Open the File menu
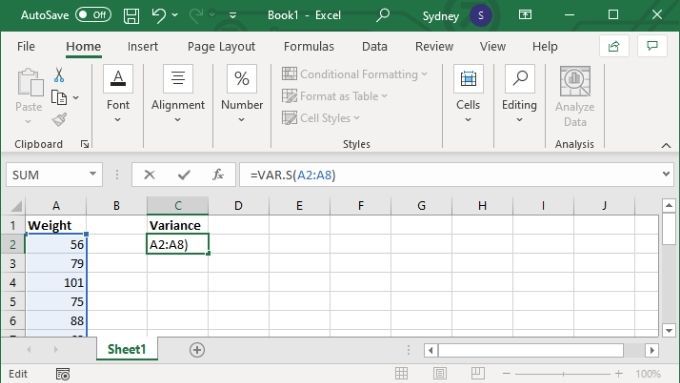 click(x=26, y=46)
